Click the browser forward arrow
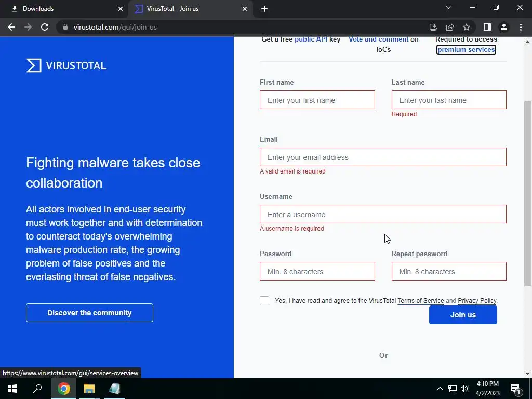532x399 pixels. [x=28, y=27]
